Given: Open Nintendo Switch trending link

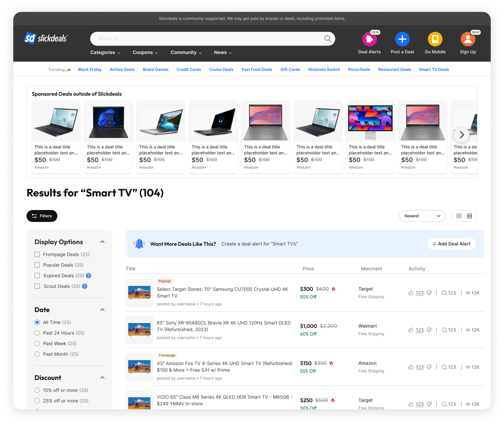Looking at the screenshot, I should (324, 70).
